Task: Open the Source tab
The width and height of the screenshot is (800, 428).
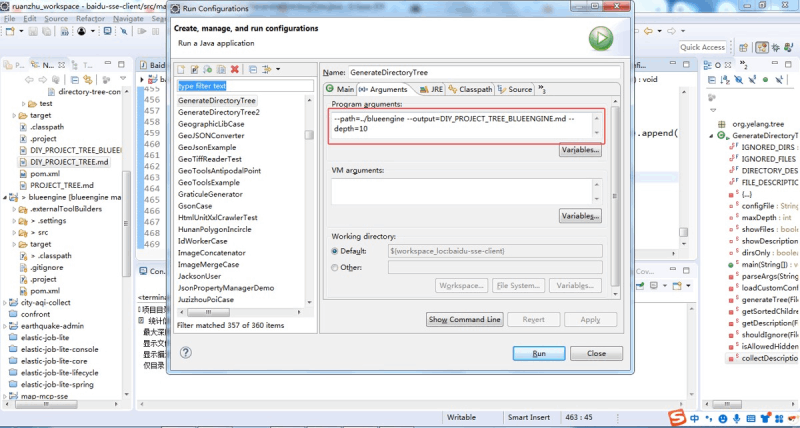Action: point(514,89)
